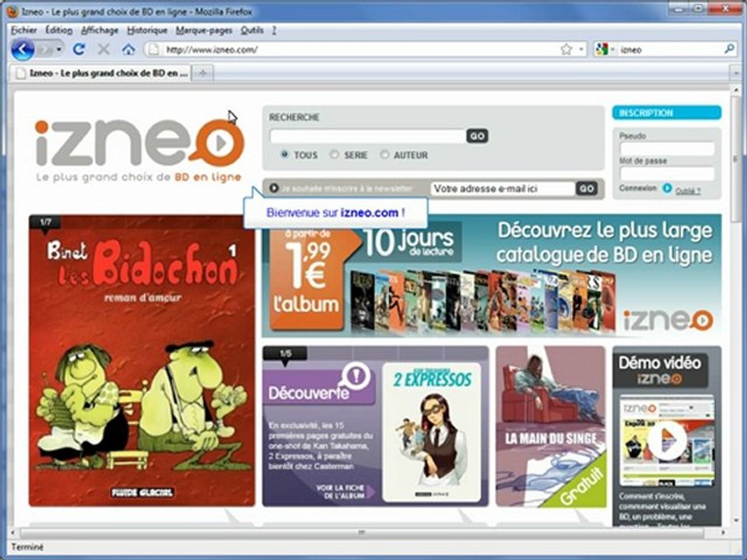Click the search magnifier icon in toolbar

coord(729,48)
